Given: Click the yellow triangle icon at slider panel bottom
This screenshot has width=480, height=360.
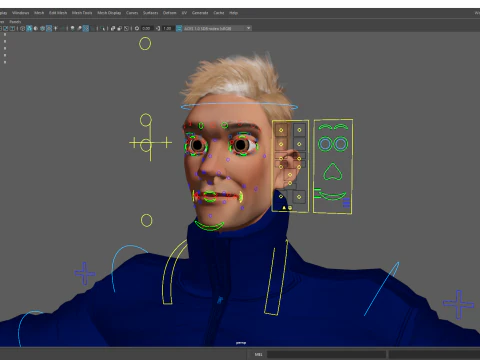Looking at the screenshot, I should point(284,208).
